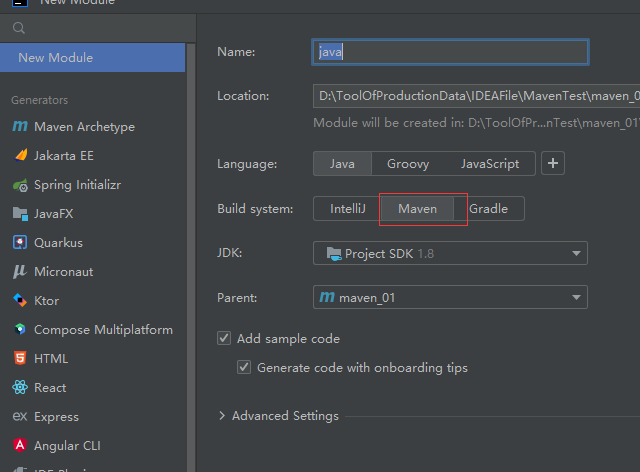Expand Advanced Settings section
Image resolution: width=640 pixels, height=472 pixels.
222,416
